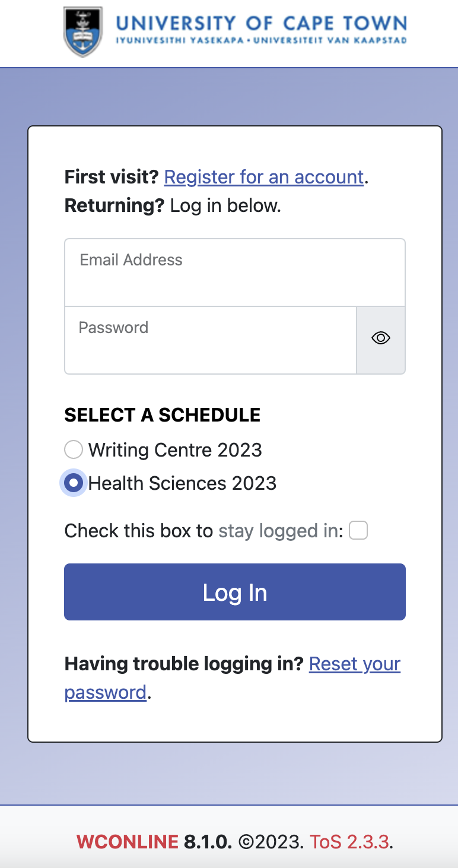Click the bold "First visit?" text

[x=112, y=177]
